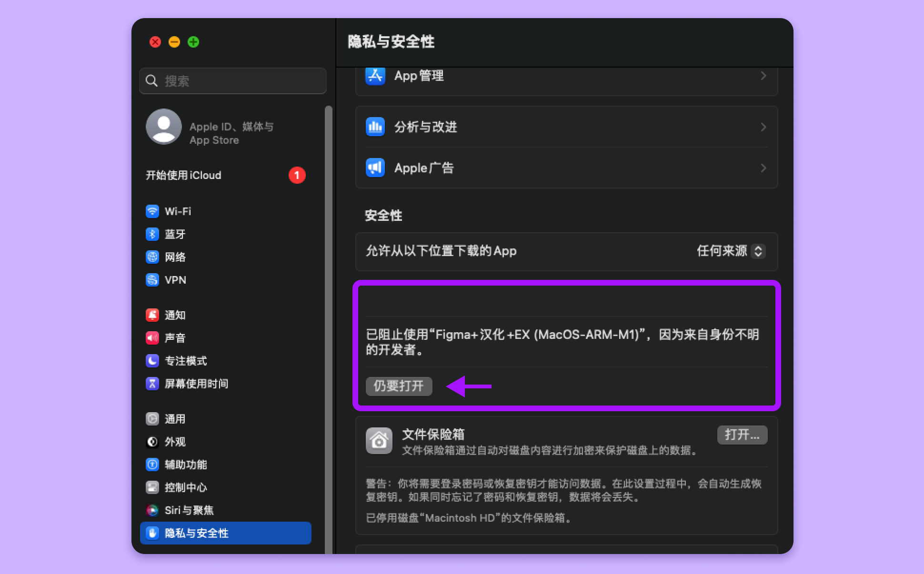Click the search magnifier icon
Image resolution: width=924 pixels, height=574 pixels.
click(151, 81)
